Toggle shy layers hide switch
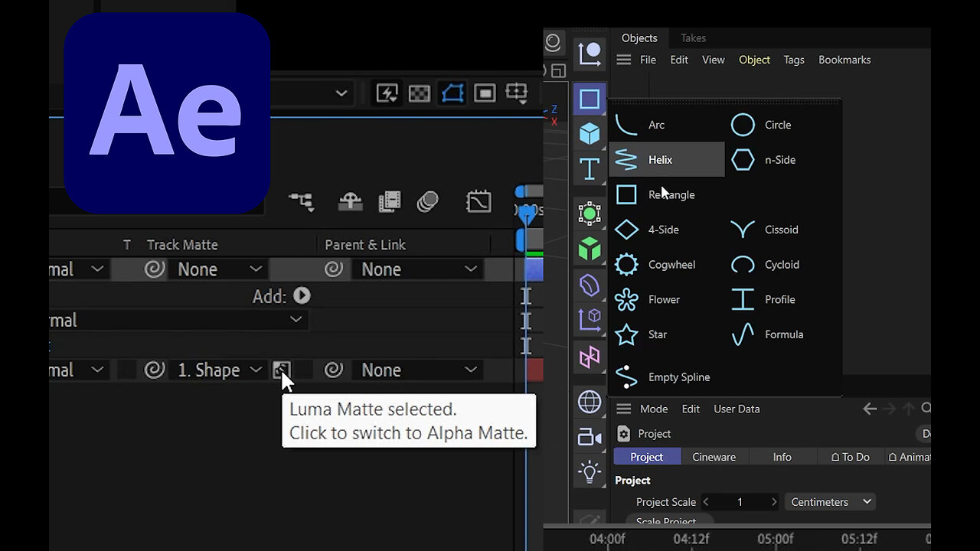The width and height of the screenshot is (980, 551). (351, 201)
